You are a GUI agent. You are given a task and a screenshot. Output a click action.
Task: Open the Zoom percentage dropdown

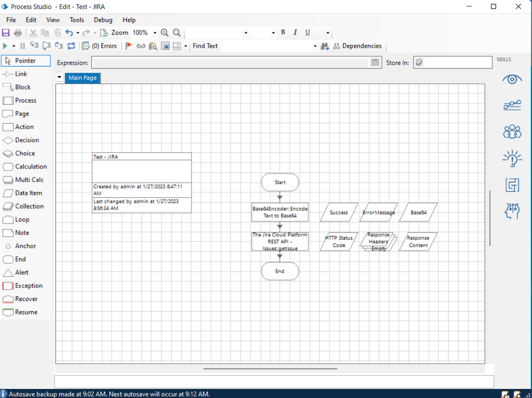click(155, 33)
